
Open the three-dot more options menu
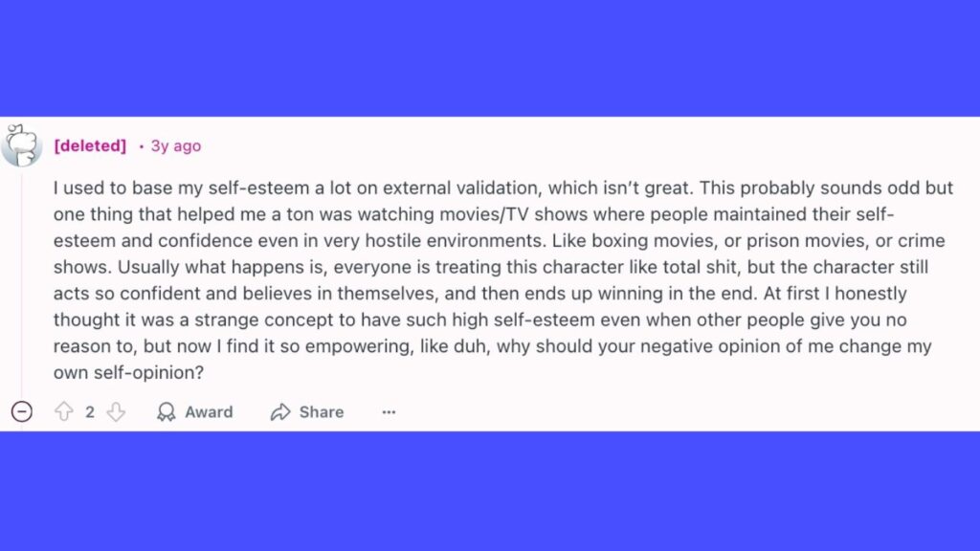[389, 412]
